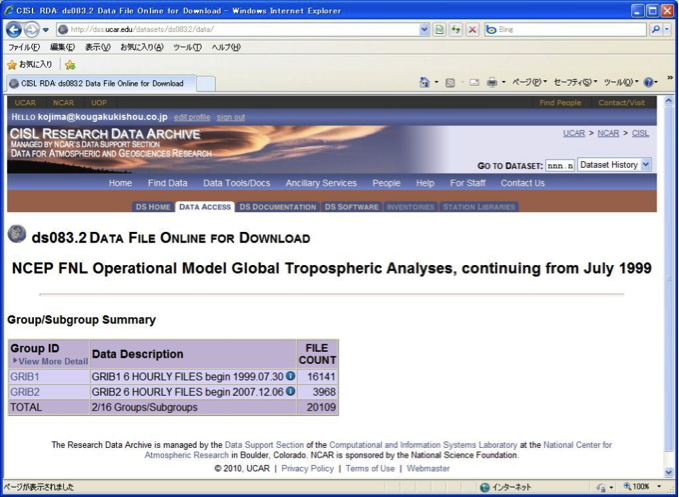
Task: Toggle the Compatibility View page icon
Action: click(x=439, y=29)
